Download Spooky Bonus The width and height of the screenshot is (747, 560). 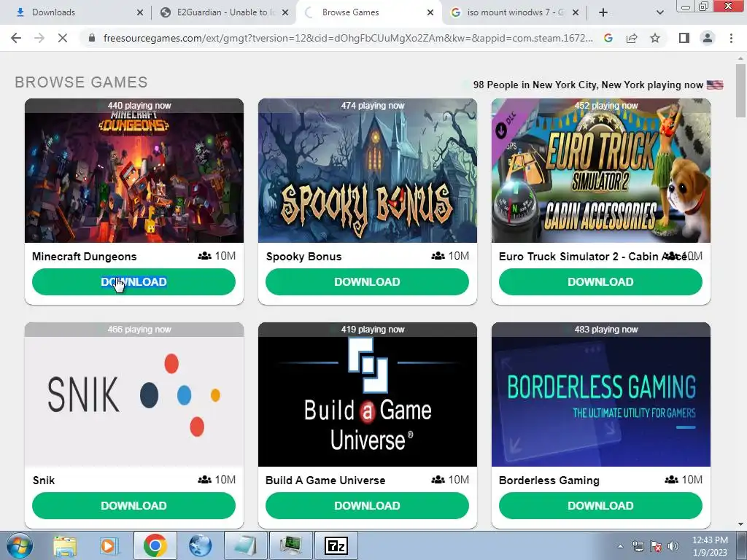pos(368,282)
